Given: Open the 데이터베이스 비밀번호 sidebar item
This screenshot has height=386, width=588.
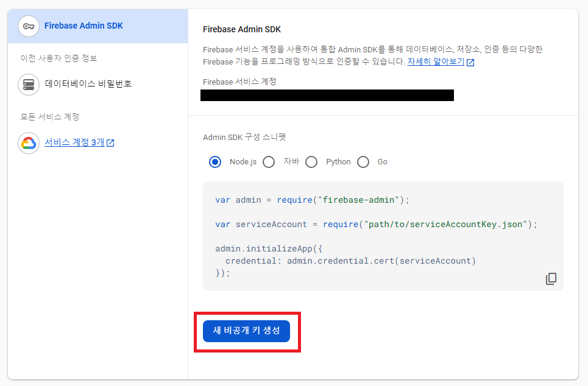Looking at the screenshot, I should pos(88,84).
